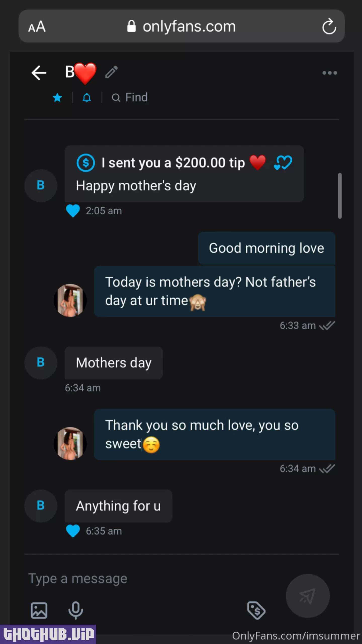Toggle the blue heart beside 6:35 am

[73, 531]
